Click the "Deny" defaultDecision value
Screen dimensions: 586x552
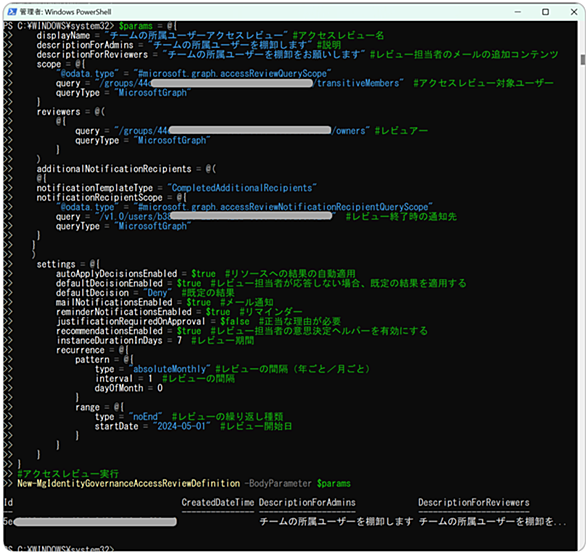(x=157, y=293)
